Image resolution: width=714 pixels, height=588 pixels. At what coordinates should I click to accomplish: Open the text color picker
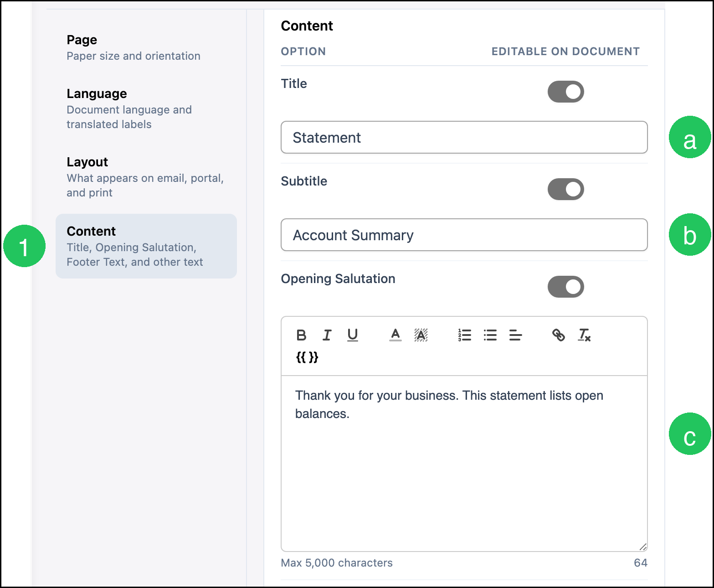tap(396, 335)
